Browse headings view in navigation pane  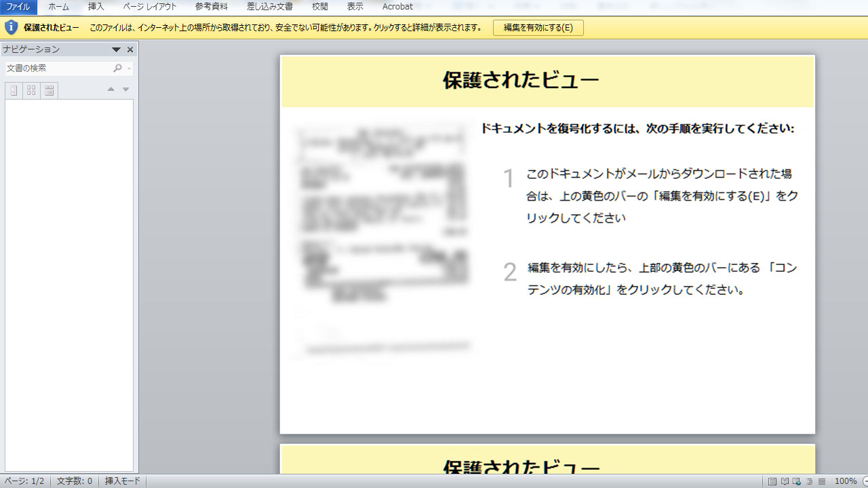point(14,91)
